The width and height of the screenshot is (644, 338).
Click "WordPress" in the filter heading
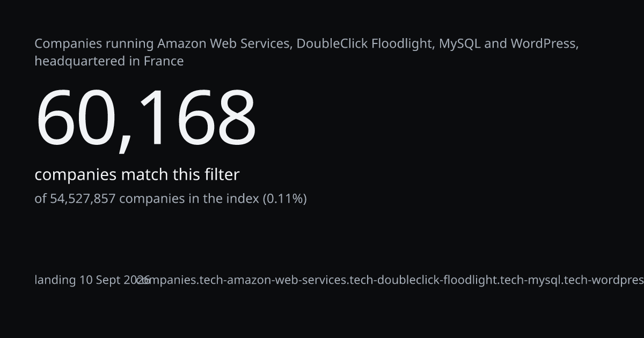pyautogui.click(x=543, y=43)
